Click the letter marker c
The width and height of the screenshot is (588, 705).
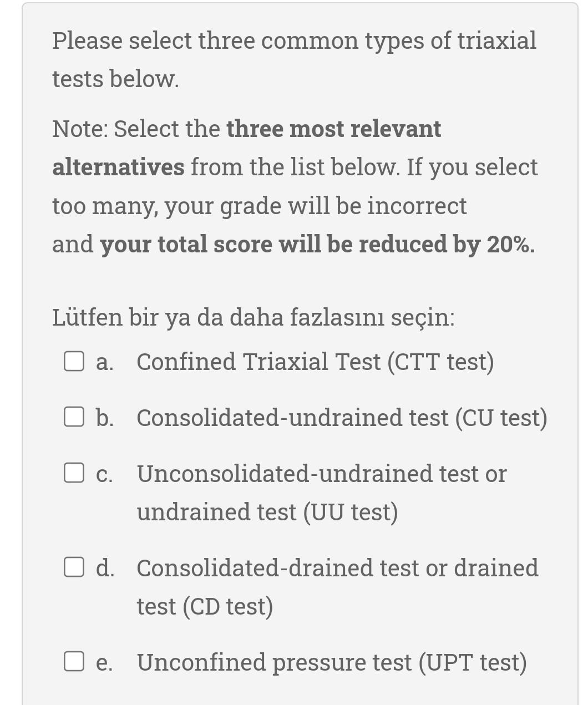104,474
